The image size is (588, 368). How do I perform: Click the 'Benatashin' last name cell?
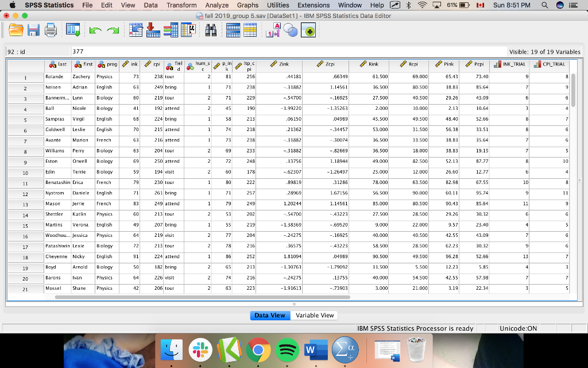(x=58, y=182)
